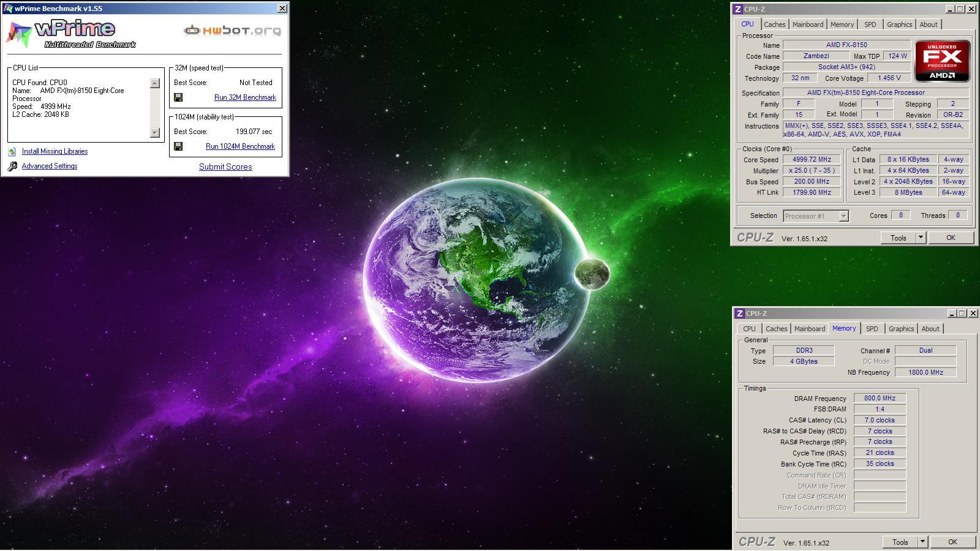
Task: Close the bottom CPU-Z window
Action: [x=973, y=313]
